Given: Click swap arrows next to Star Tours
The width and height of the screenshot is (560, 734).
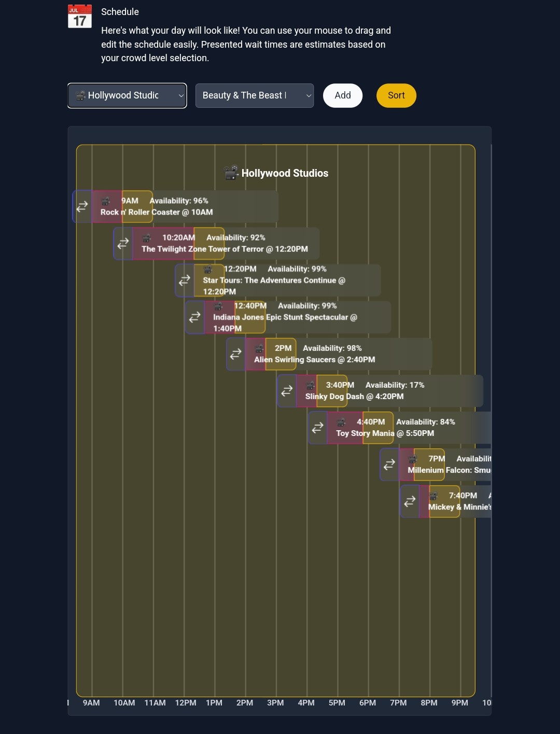Looking at the screenshot, I should click(185, 280).
